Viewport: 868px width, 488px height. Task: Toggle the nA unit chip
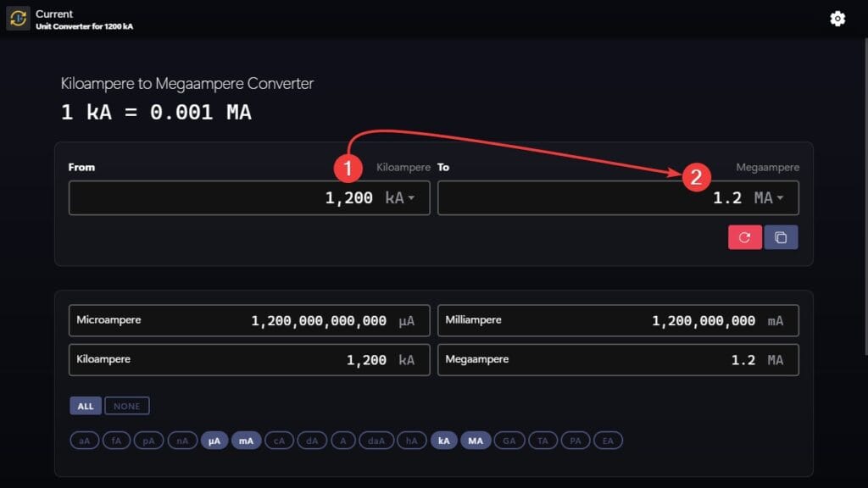click(x=182, y=441)
